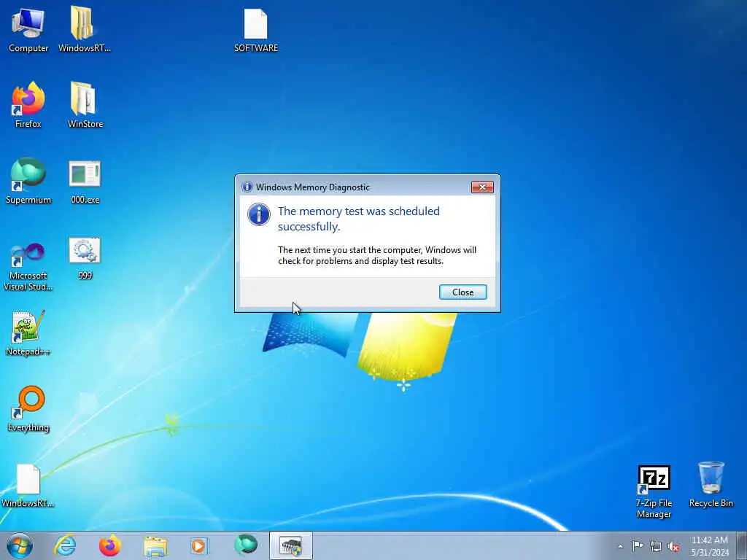Select the Notepad++ desktop shortcut
The image size is (747, 560).
28,333
